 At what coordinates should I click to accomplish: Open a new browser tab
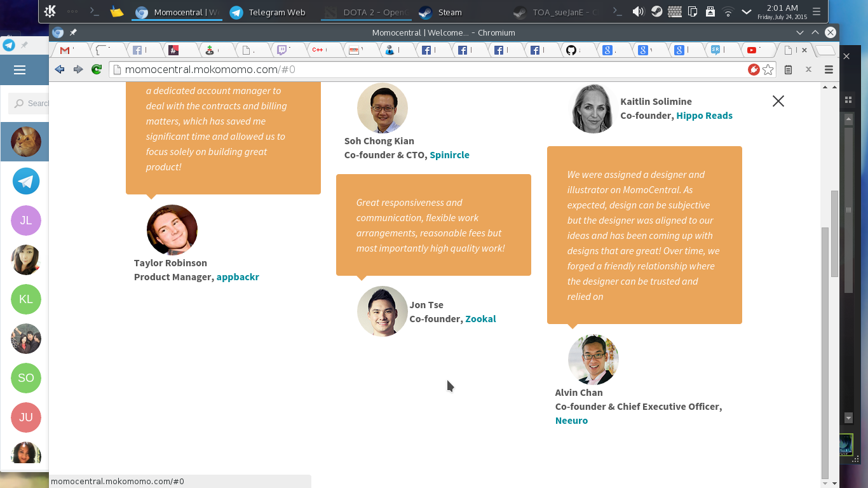[825, 50]
